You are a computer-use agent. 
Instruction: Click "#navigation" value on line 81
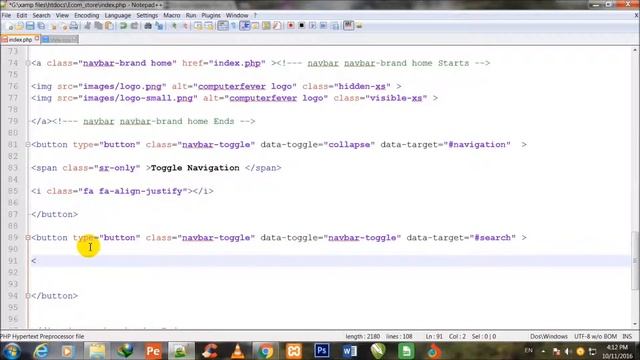477,144
